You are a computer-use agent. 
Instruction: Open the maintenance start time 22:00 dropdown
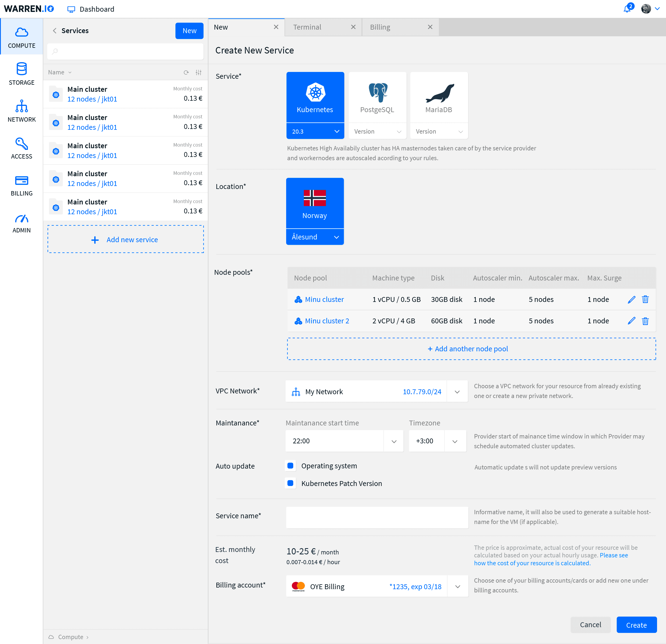click(x=394, y=441)
